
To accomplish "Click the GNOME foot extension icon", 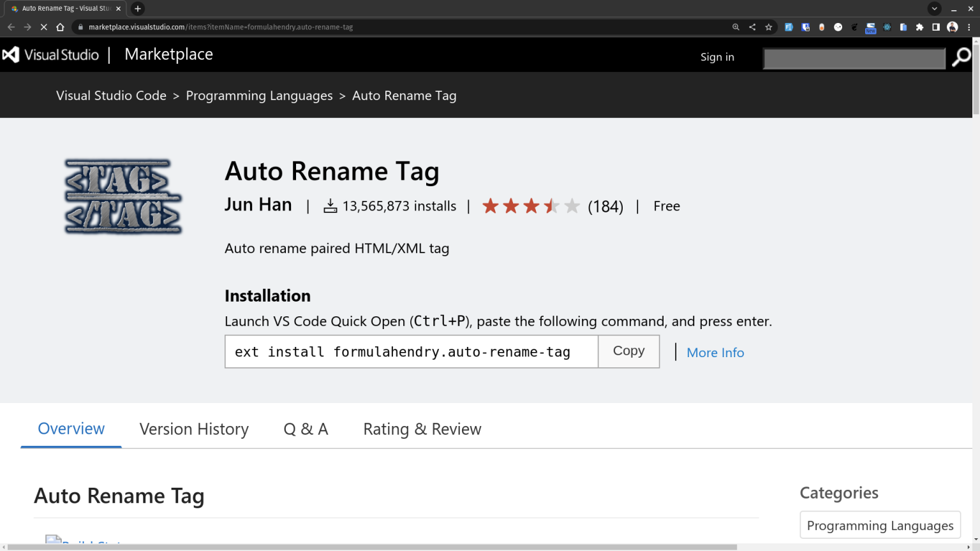I will pyautogui.click(x=854, y=27).
